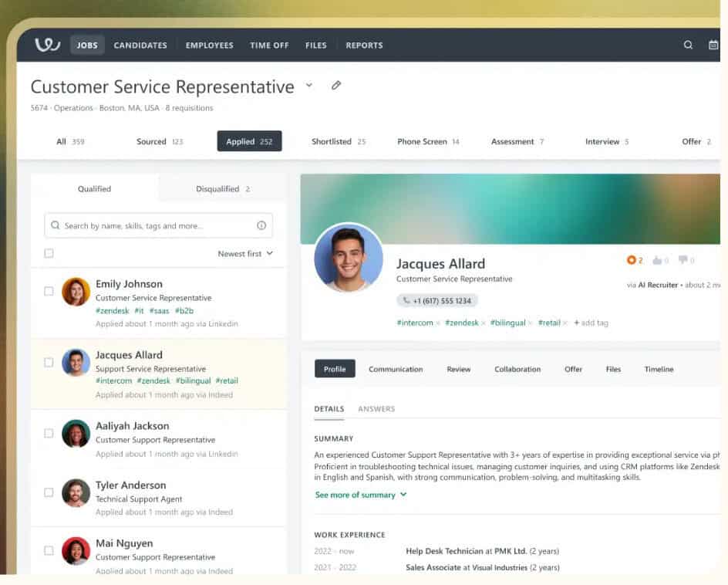Open the calendar icon in top bar
This screenshot has height=585, width=728.
[x=713, y=46]
